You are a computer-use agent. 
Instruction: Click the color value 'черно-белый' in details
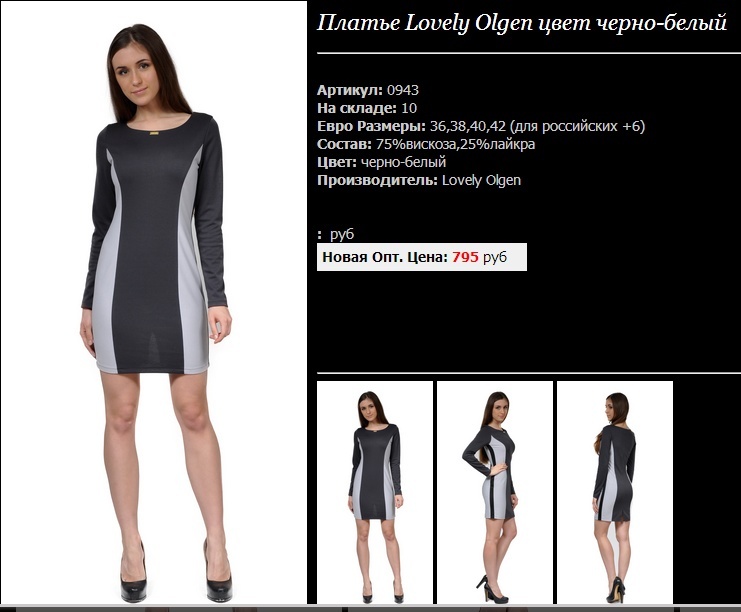pyautogui.click(x=403, y=162)
